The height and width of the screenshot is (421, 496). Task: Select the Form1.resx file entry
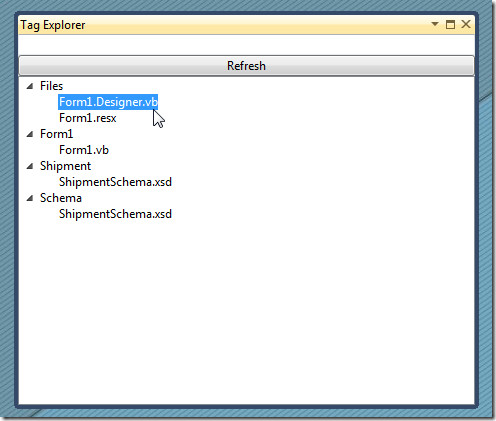click(x=88, y=118)
